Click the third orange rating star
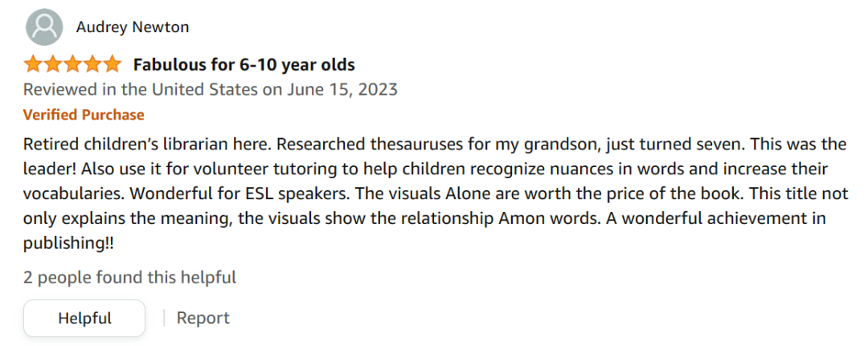The width and height of the screenshot is (868, 346). (72, 65)
